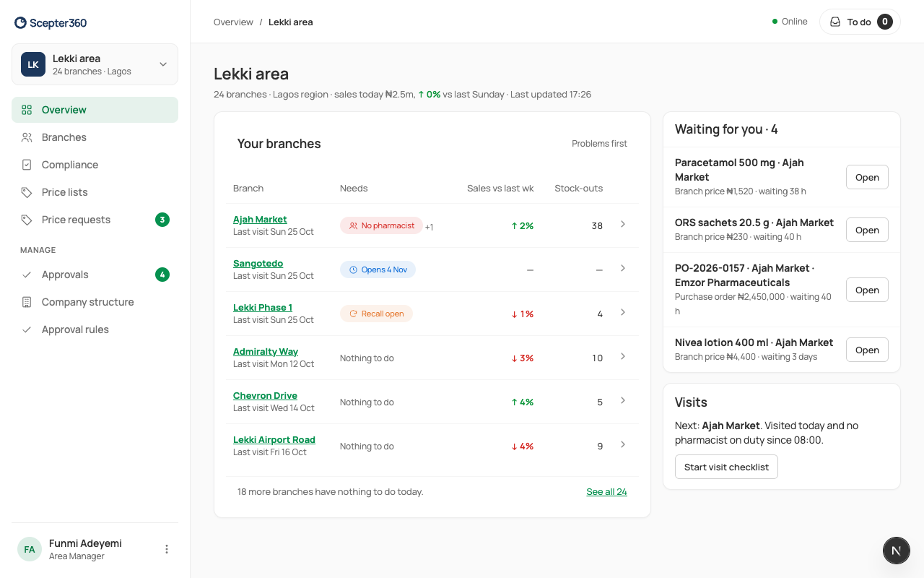Click the Approvals badge showing 4
This screenshot has height=578, width=924.
click(162, 275)
